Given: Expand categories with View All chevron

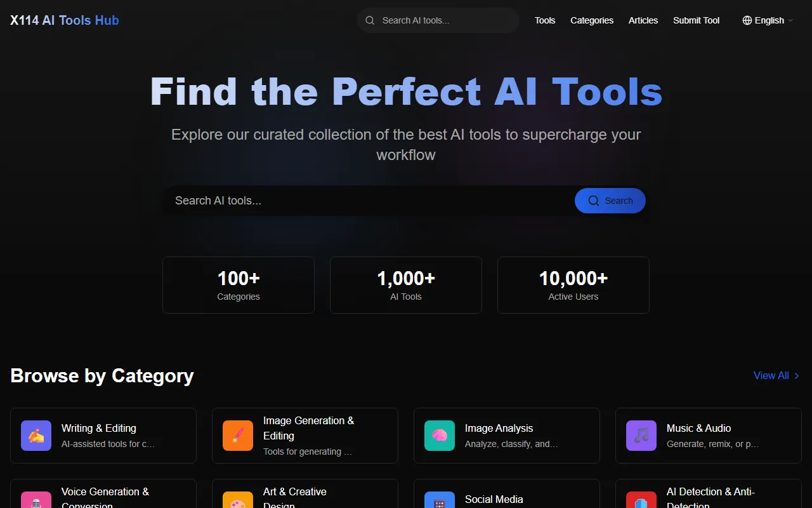Looking at the screenshot, I should (x=797, y=376).
